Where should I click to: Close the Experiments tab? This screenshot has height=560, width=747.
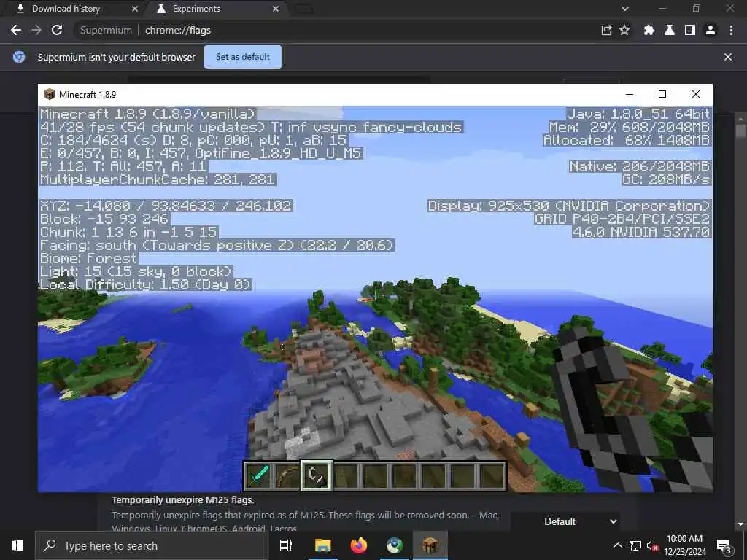[276, 9]
